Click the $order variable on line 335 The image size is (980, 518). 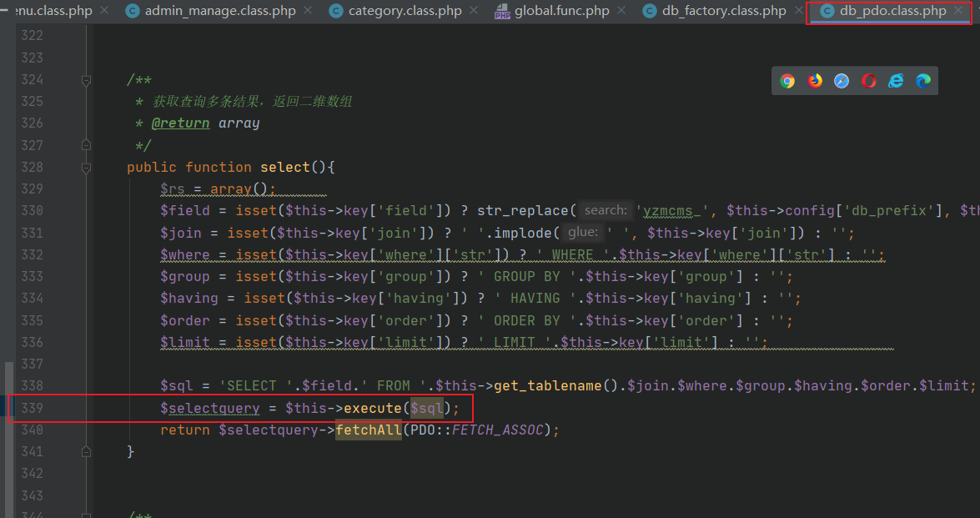point(185,320)
